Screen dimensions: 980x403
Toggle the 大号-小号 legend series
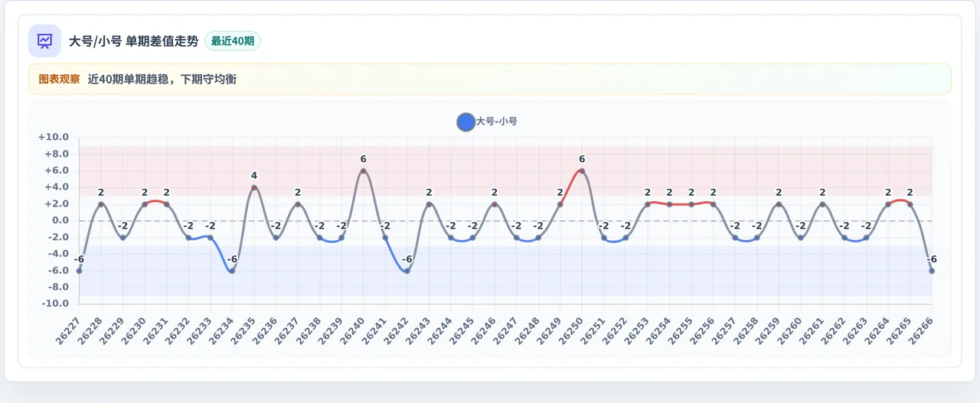pos(487,122)
